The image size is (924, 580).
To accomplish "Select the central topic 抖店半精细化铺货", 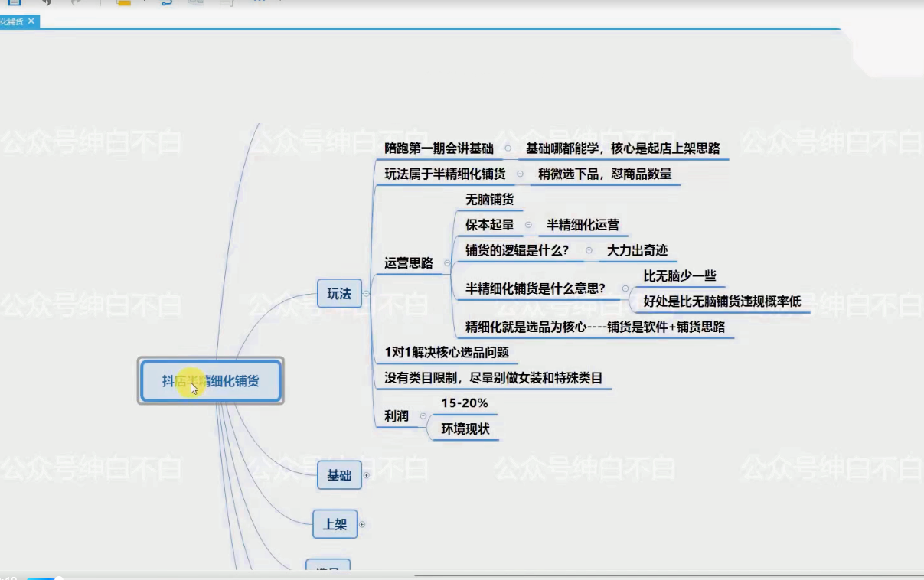I will tap(211, 381).
